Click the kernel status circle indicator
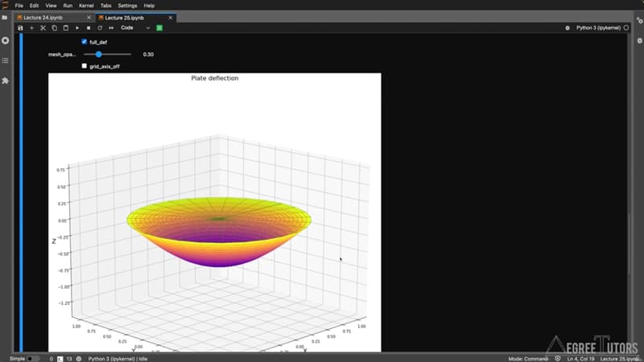Image resolution: width=644 pixels, height=362 pixels. coord(626,28)
